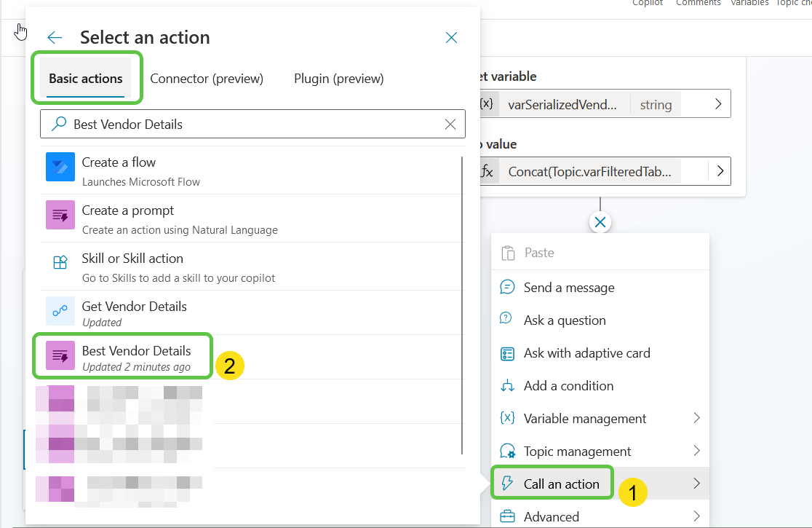Choose Send a message from menu
The height and width of the screenshot is (528, 812).
pos(568,288)
